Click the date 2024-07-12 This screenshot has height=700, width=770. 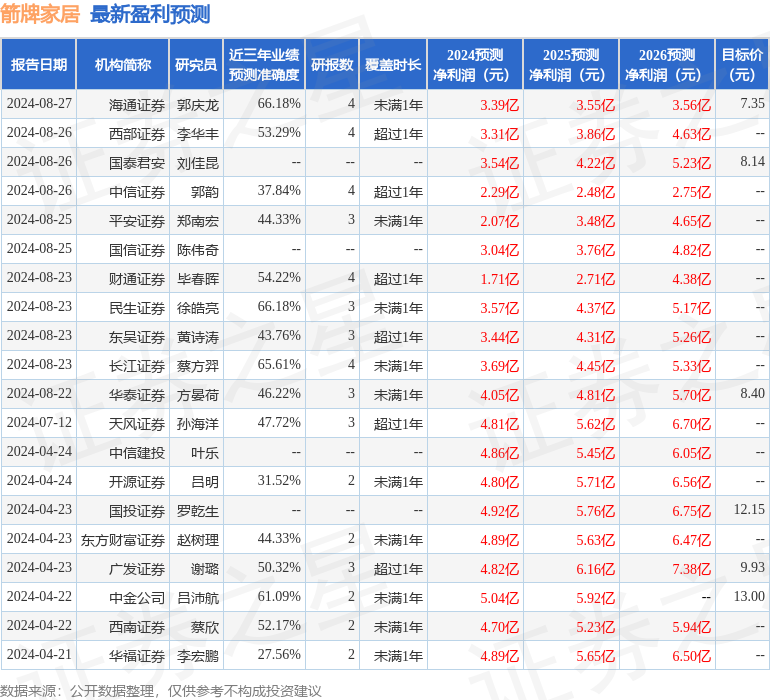39,422
